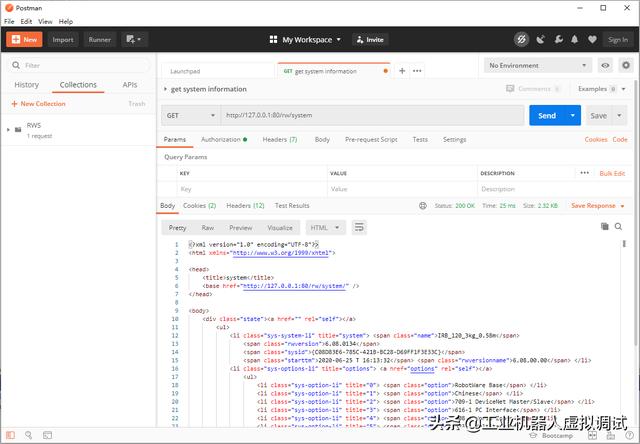Open the Save dropdown arrow
Screen dimensions: 640x444
tap(619, 116)
